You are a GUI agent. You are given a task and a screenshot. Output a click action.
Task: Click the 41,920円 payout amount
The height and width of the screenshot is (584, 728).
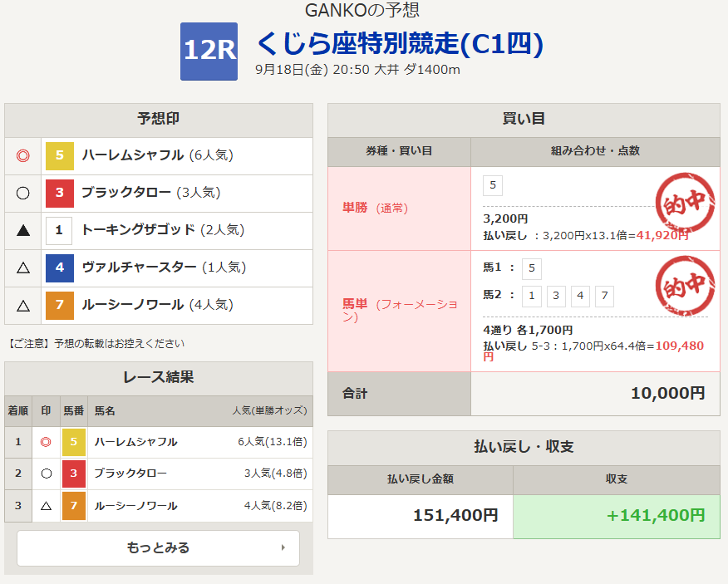pos(662,235)
